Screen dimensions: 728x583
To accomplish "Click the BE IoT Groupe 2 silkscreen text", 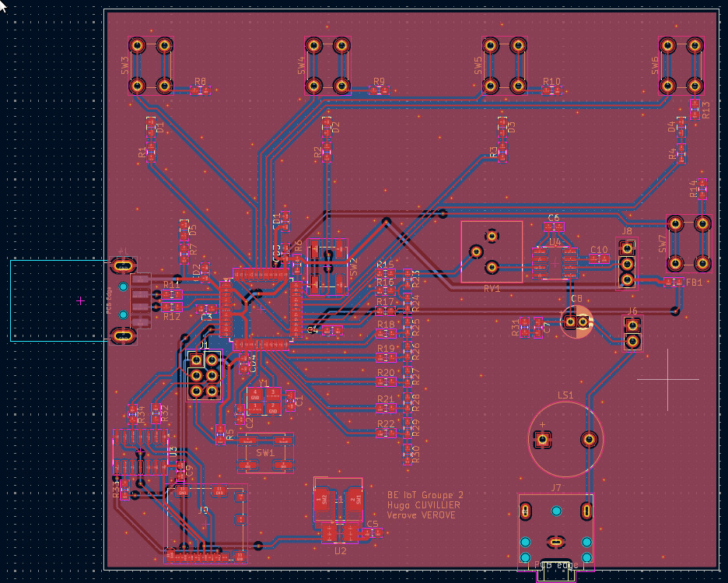I will [425, 495].
